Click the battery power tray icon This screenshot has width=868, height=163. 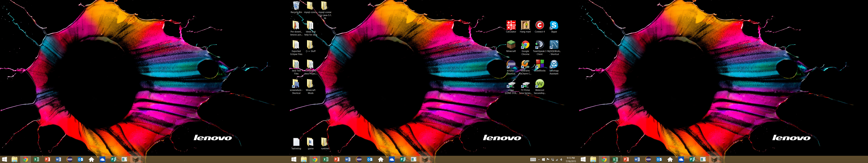(552, 160)
